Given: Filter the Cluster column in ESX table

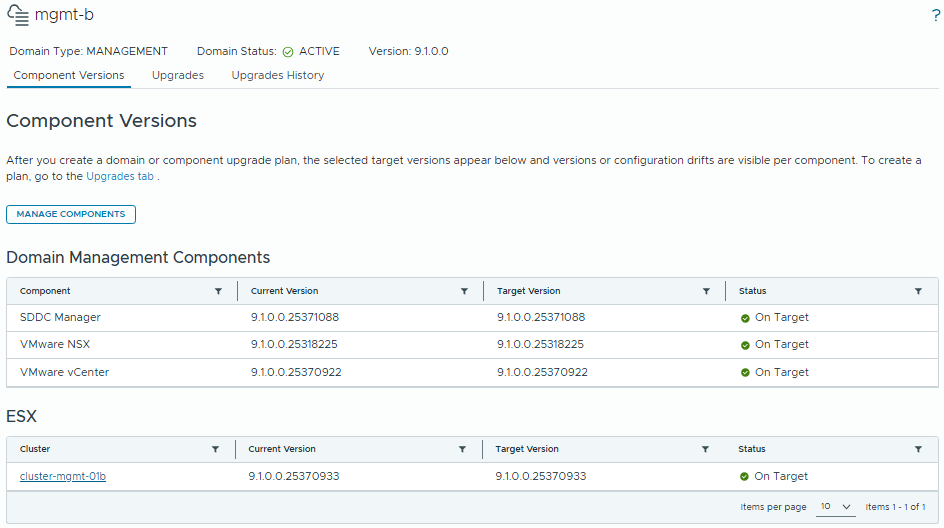Looking at the screenshot, I should pos(216,449).
